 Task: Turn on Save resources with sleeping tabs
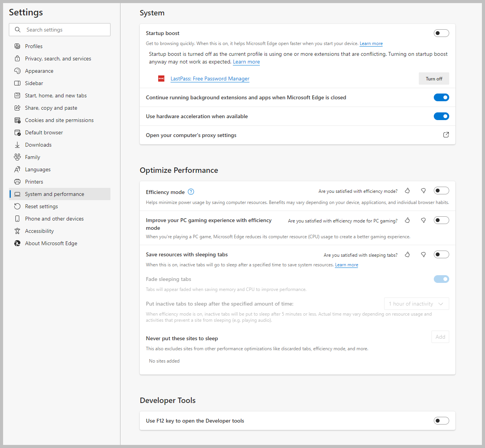click(441, 254)
